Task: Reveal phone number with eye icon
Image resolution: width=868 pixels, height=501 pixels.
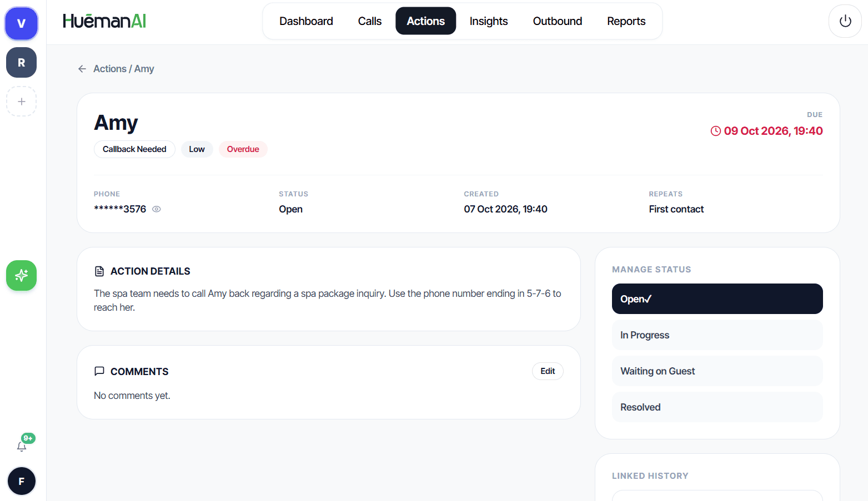Action: pos(157,209)
